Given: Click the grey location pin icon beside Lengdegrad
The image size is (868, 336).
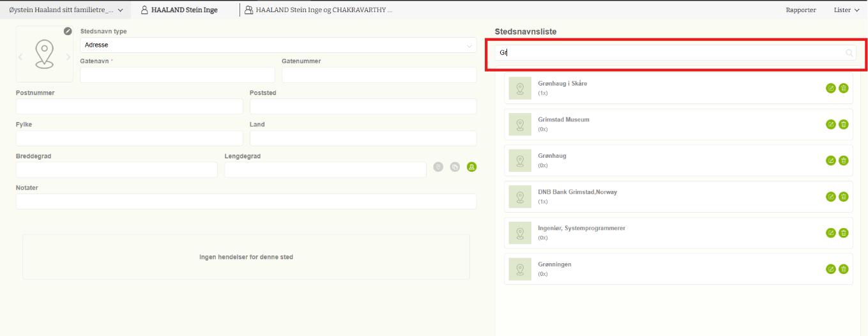Looking at the screenshot, I should [x=438, y=167].
